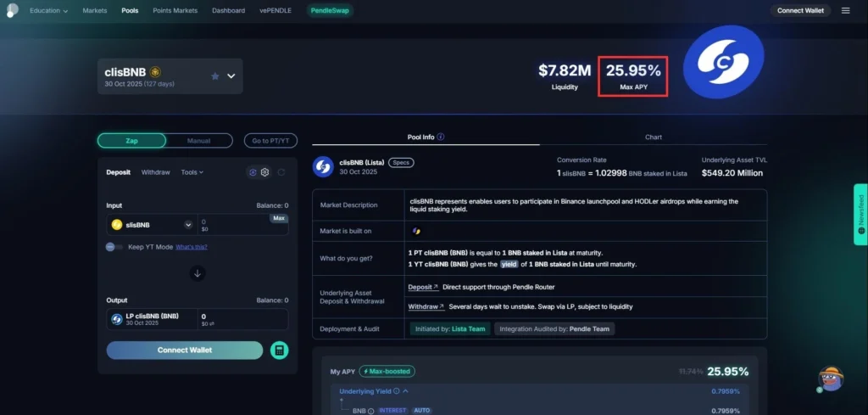Toggle the Keep YT Mode switch
Viewport: 868px width, 415px height.
(114, 247)
